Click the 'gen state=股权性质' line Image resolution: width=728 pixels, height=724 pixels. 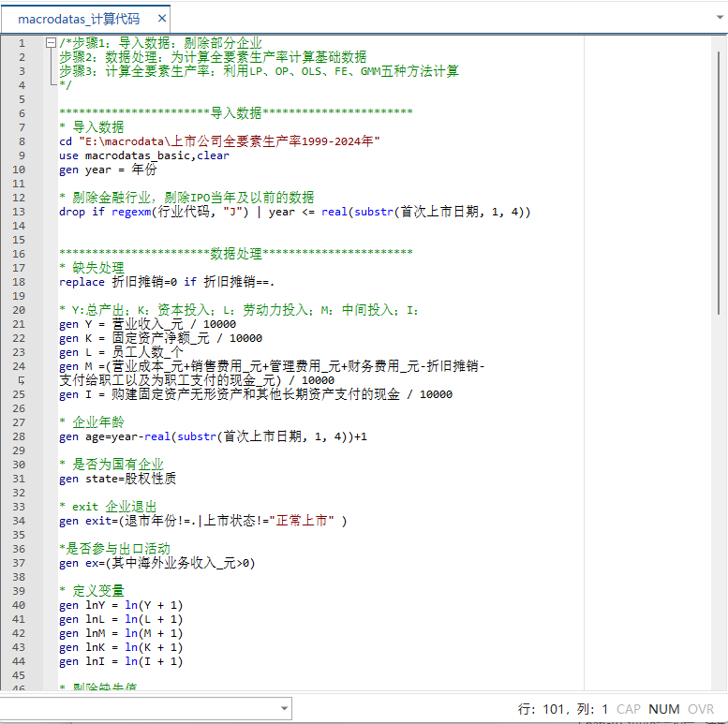[x=117, y=479]
